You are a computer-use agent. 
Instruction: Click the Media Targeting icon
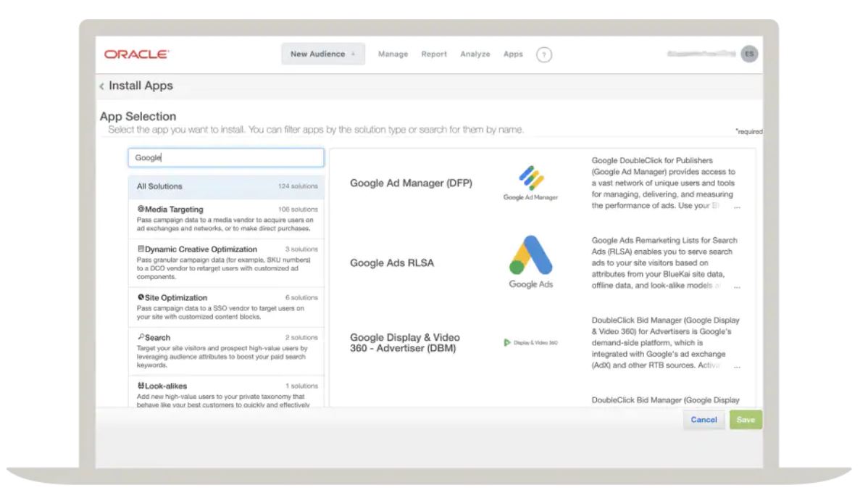pyautogui.click(x=141, y=209)
